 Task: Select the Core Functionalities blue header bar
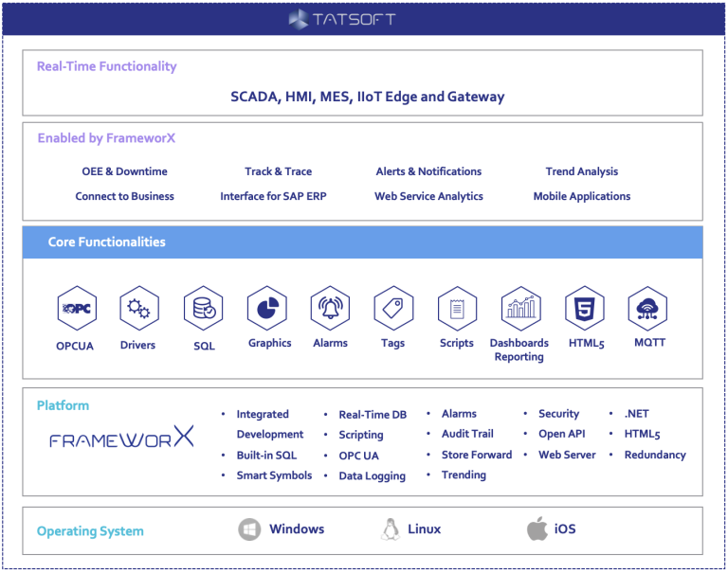pos(363,242)
